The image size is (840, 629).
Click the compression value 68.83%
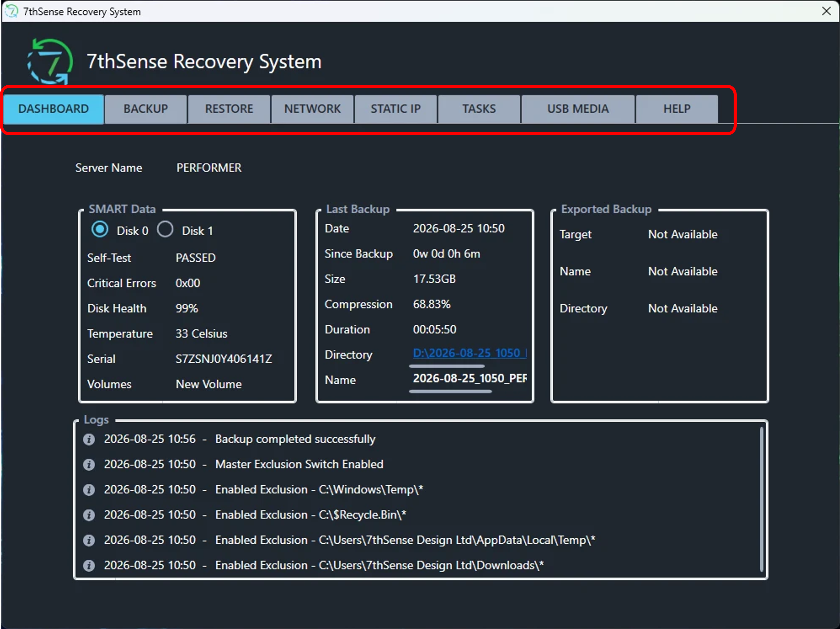coord(432,304)
